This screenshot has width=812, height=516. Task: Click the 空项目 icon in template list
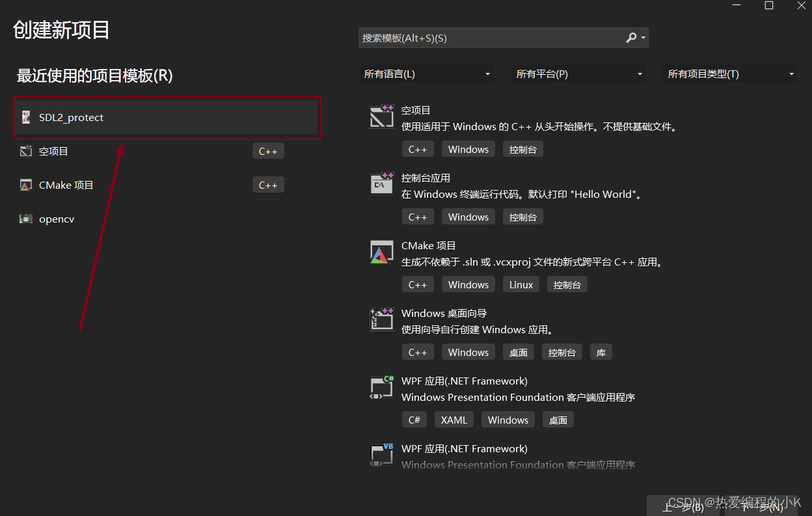click(382, 116)
